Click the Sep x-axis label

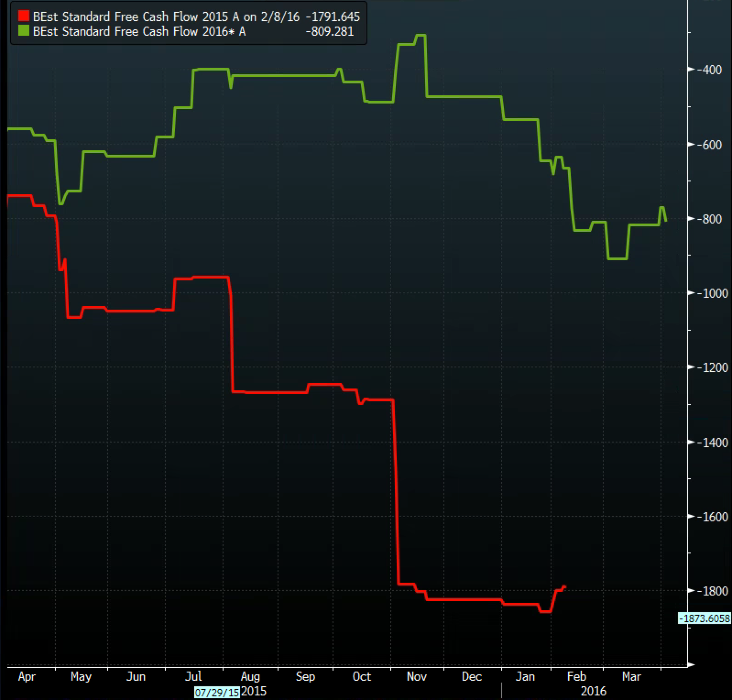coord(306,677)
